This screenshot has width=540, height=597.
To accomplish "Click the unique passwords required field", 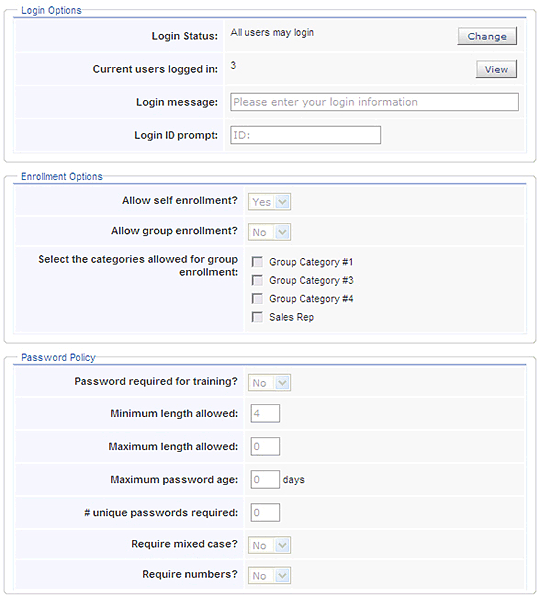I will click(x=265, y=512).
